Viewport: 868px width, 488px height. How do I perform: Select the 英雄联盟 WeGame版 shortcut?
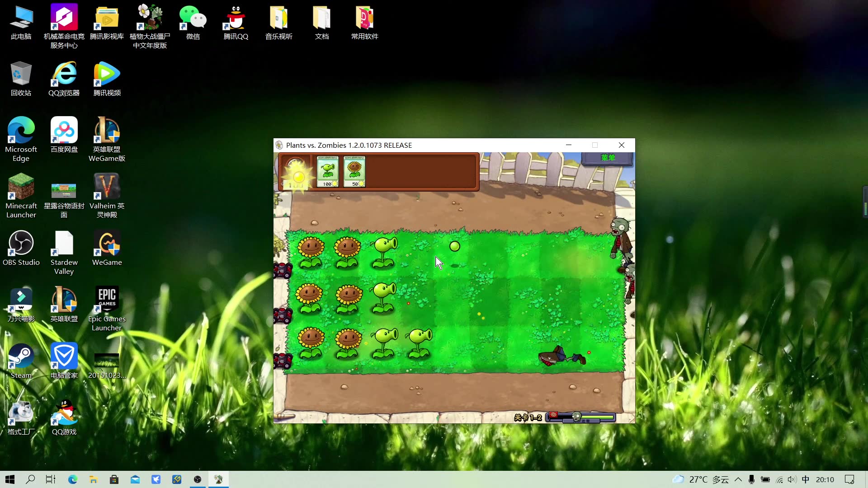pos(107,140)
